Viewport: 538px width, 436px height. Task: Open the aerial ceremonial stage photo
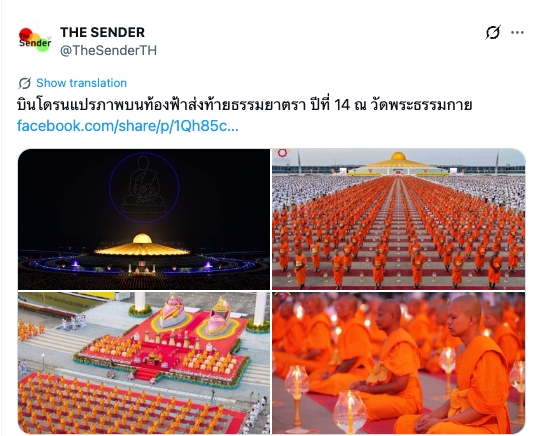[x=144, y=363]
